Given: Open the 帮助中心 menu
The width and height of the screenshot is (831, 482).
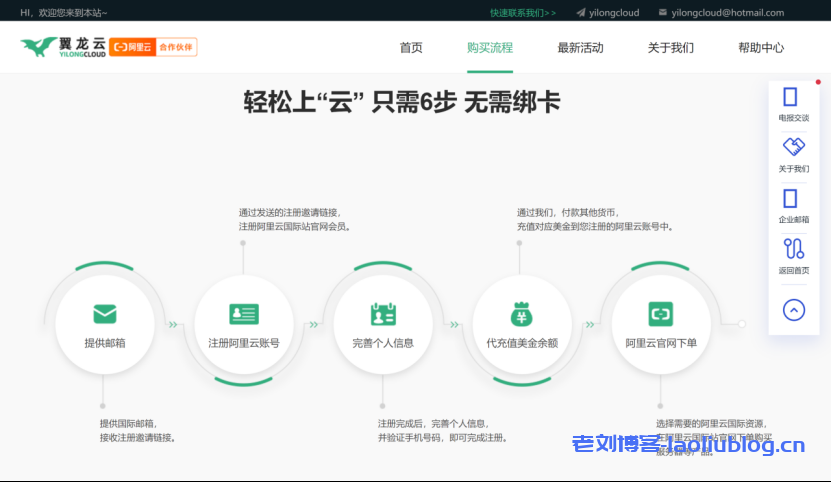Looking at the screenshot, I should pyautogui.click(x=761, y=48).
